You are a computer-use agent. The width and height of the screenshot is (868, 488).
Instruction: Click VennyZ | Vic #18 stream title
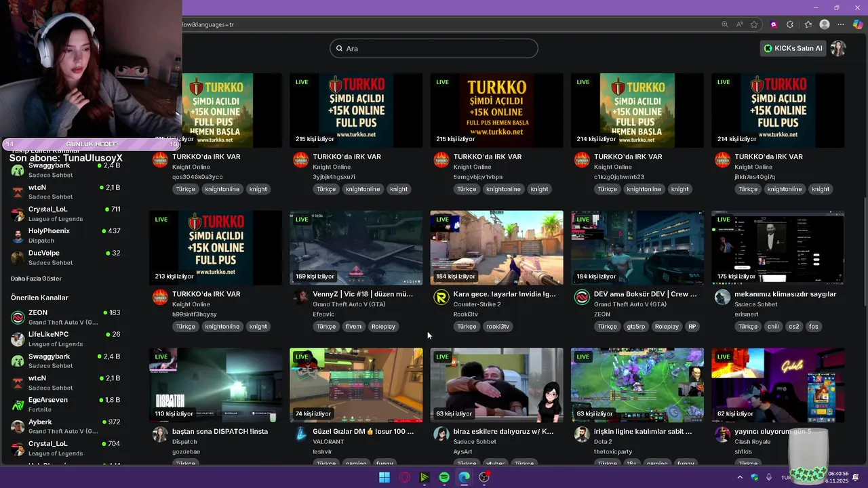pyautogui.click(x=363, y=294)
